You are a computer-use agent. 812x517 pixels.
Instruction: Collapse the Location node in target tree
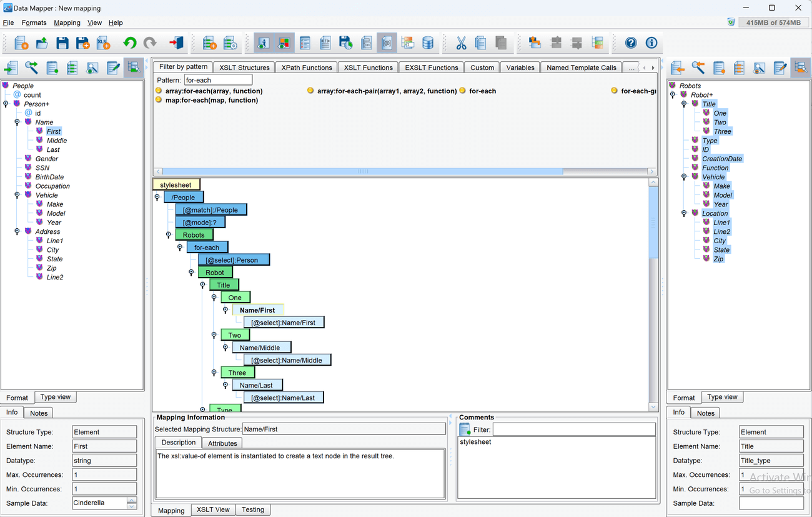684,213
